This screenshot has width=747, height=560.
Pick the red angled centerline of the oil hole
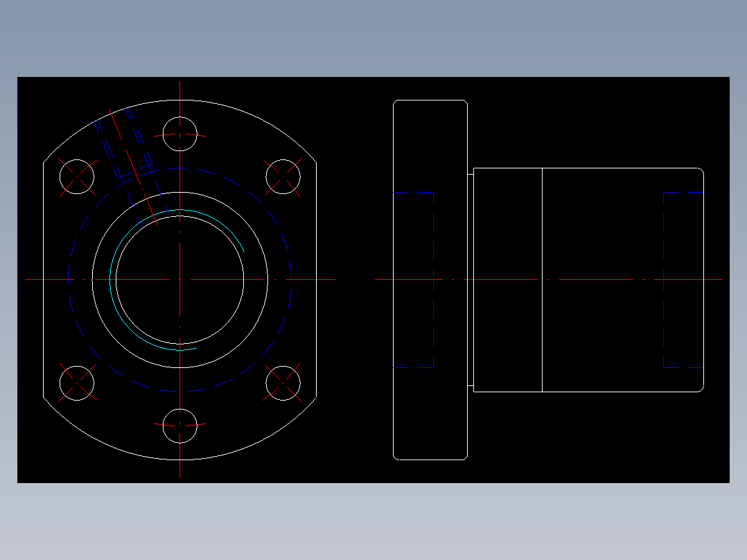(x=133, y=167)
